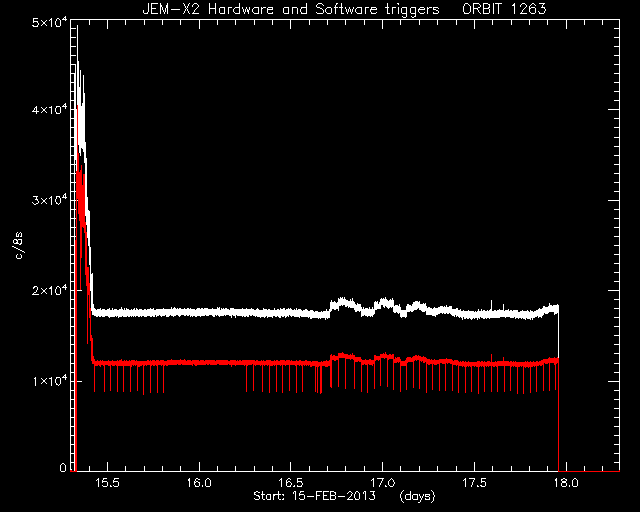The width and height of the screenshot is (640, 512).
Task: Click the 15.5 x-axis tick label
Action: tap(107, 483)
